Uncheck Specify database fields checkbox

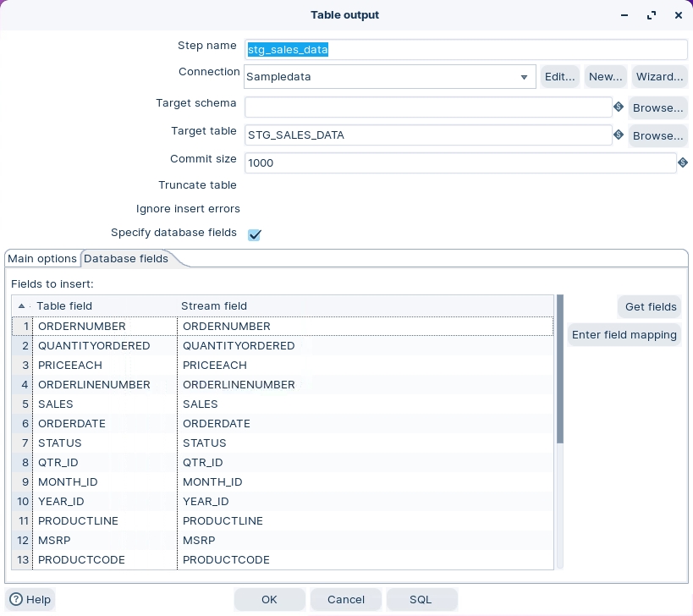click(x=254, y=234)
